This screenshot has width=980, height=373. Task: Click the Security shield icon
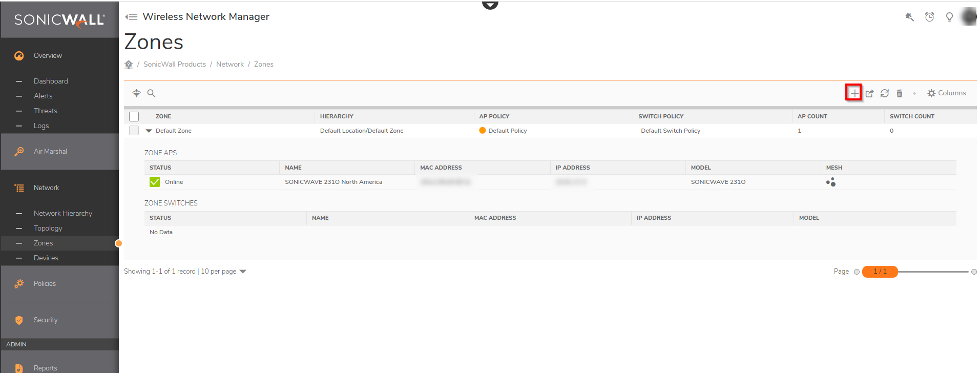pyautogui.click(x=19, y=320)
